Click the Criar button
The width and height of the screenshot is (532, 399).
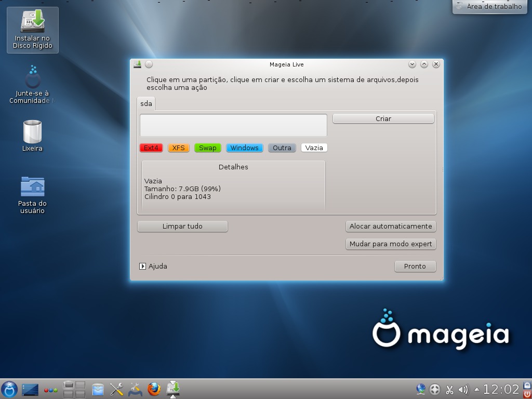pos(383,119)
